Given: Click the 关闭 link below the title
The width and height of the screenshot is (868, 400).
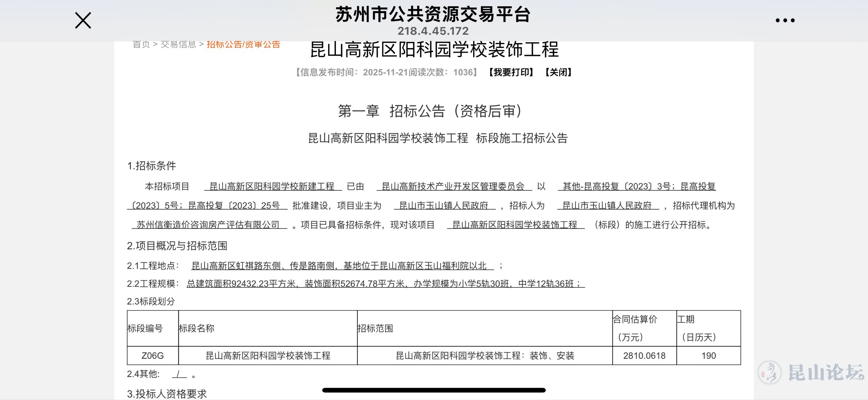Looking at the screenshot, I should [558, 72].
